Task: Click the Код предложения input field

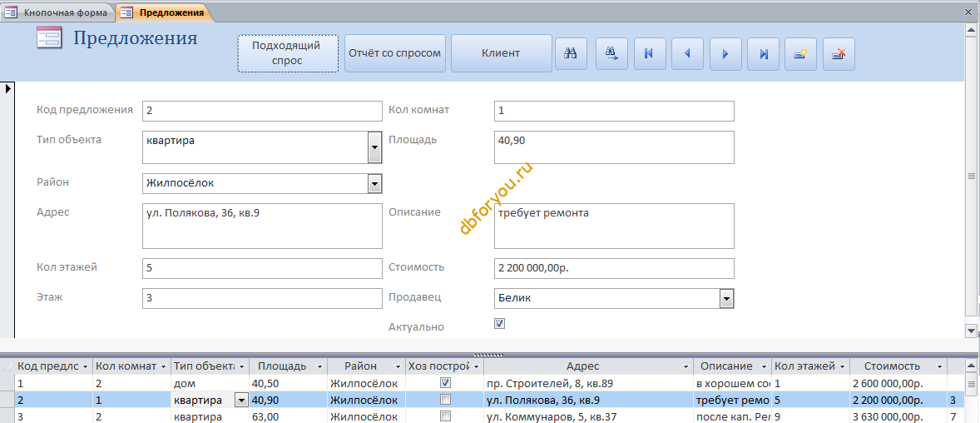Action: pyautogui.click(x=262, y=111)
